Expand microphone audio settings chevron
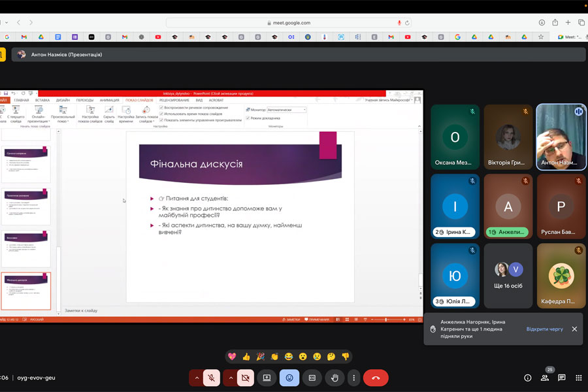 pyautogui.click(x=197, y=378)
